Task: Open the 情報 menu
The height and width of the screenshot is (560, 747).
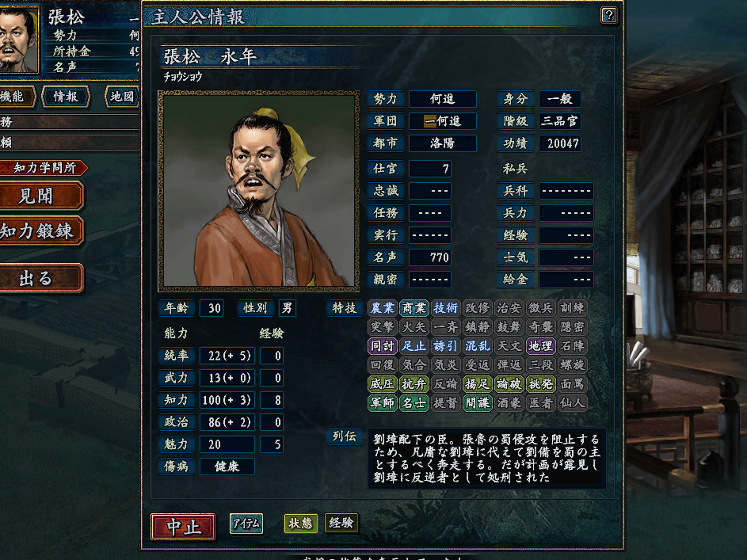Action: point(66,97)
